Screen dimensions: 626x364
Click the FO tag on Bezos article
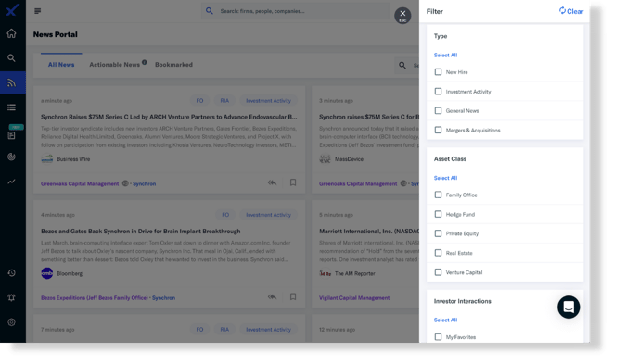[225, 215]
